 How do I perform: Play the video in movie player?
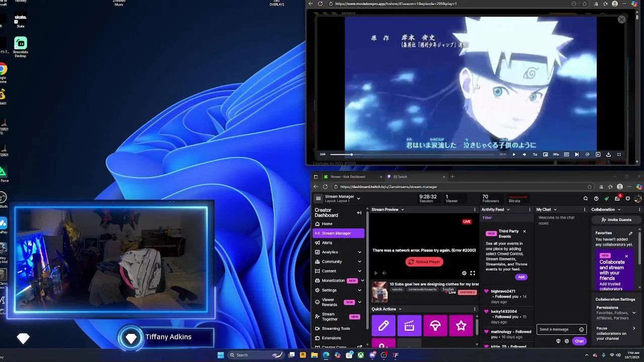tap(514, 154)
